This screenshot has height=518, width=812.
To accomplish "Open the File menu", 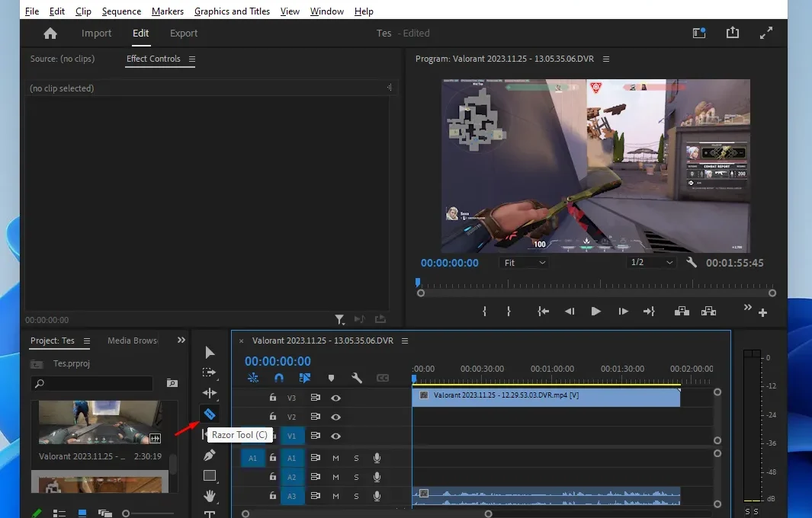I will 32,11.
